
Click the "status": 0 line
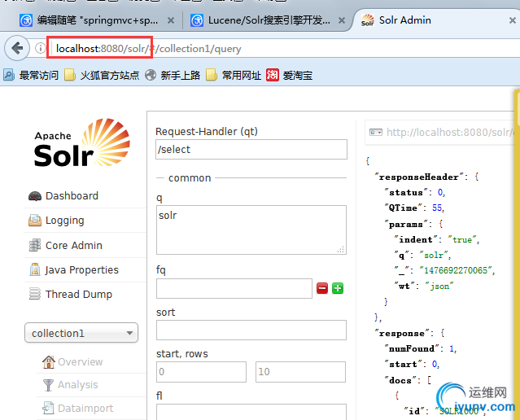(x=414, y=192)
